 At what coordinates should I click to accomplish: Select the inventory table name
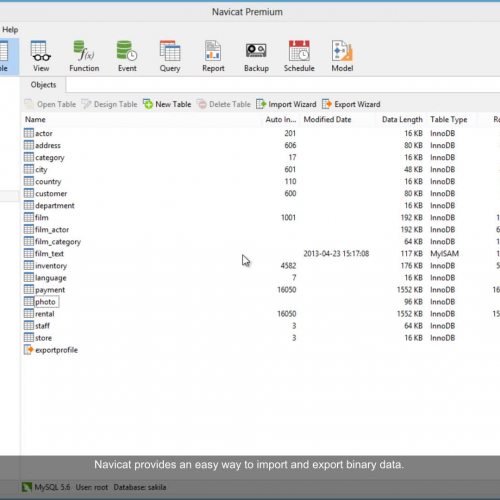(51, 266)
